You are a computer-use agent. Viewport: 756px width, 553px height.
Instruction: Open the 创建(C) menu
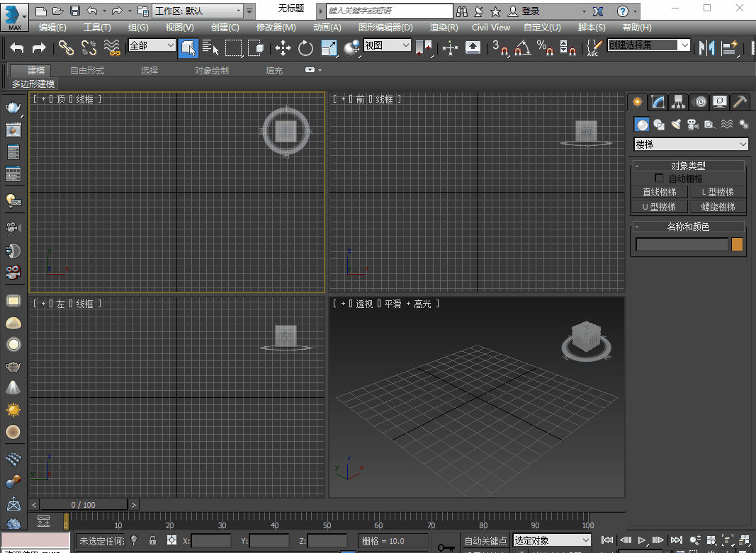coord(225,28)
